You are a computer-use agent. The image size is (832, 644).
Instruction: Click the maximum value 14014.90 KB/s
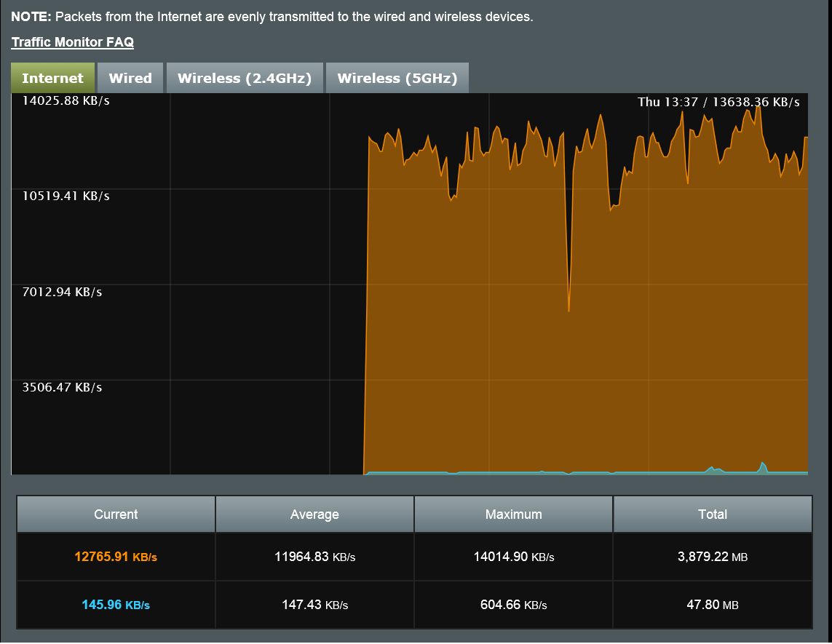(514, 557)
